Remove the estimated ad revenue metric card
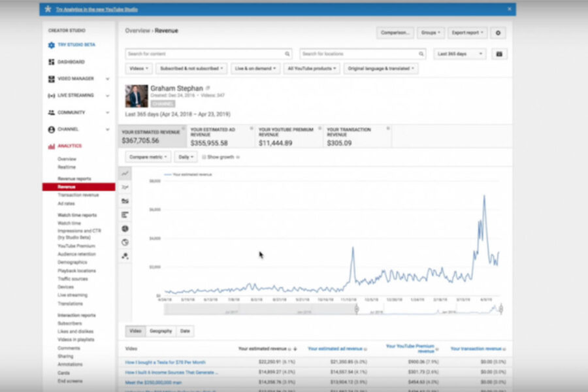 pos(252,129)
